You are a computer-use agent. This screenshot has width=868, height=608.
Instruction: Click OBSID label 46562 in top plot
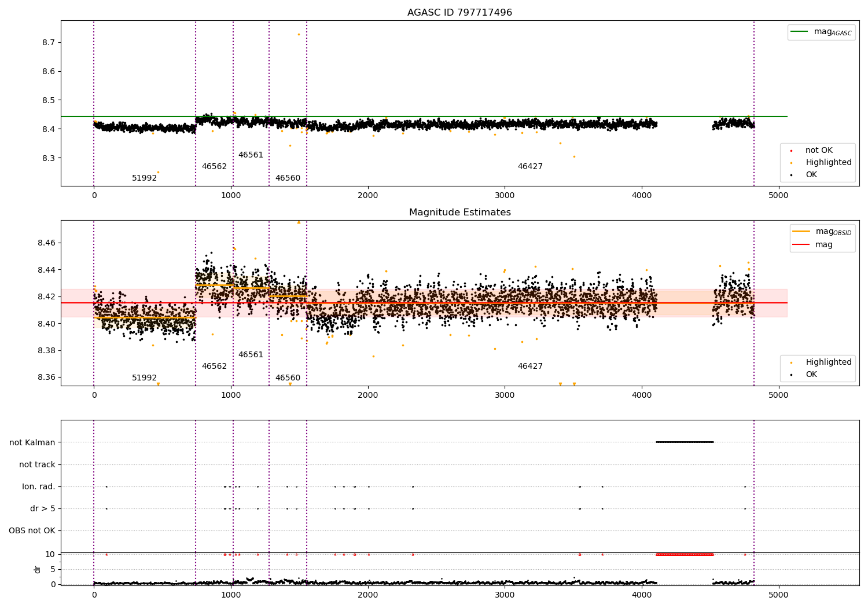coord(214,167)
